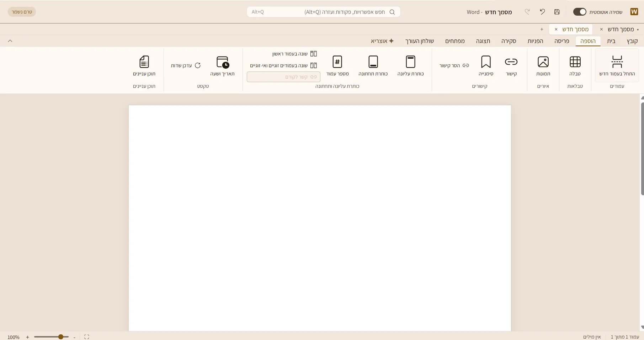Add a bookmark with the סימנייה icon
644x340 pixels.
(486, 62)
